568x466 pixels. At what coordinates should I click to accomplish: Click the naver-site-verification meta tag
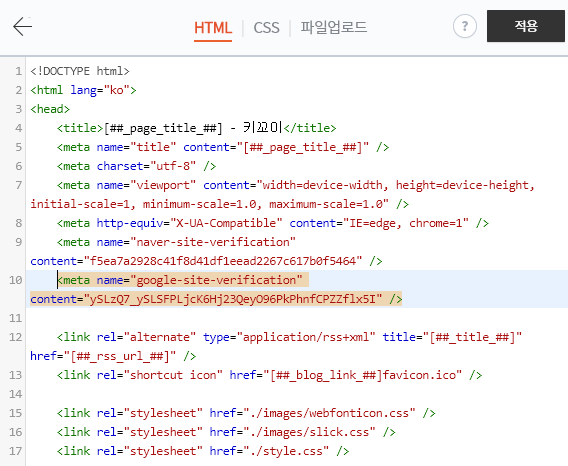176,242
